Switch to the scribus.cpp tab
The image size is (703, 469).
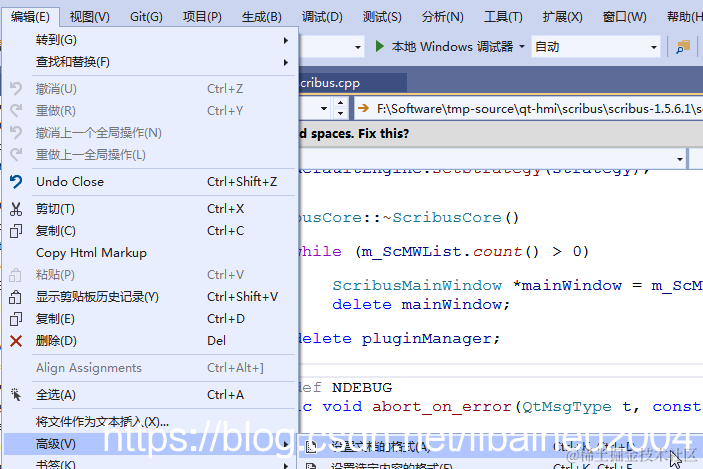pyautogui.click(x=352, y=83)
